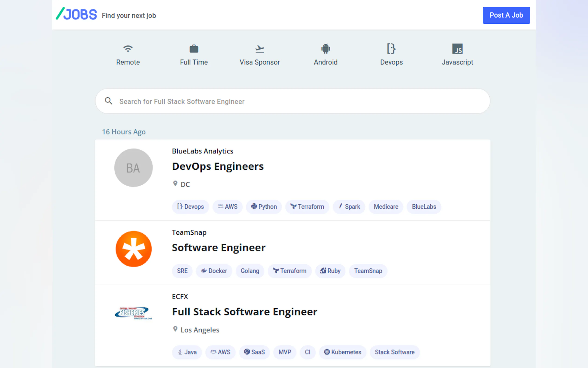
Task: Click the BA avatar for BlueLabs Analytics
Action: pyautogui.click(x=133, y=168)
